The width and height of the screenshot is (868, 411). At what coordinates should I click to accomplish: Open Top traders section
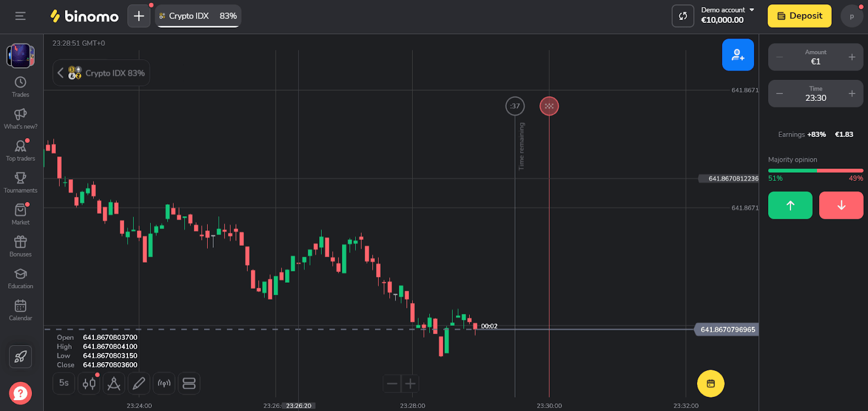click(21, 151)
